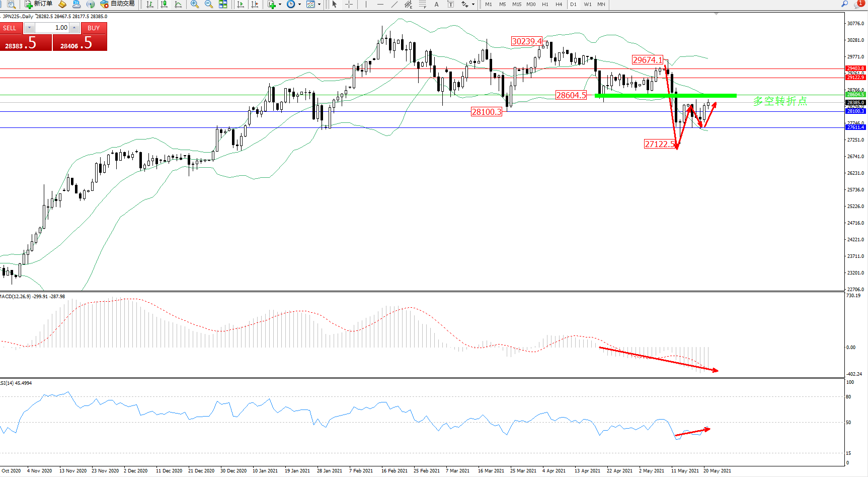Select the crosshair cursor tool
The height and width of the screenshot is (477, 868).
[x=349, y=5]
